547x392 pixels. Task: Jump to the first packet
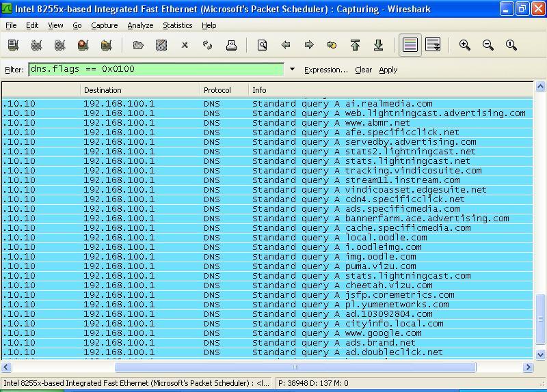pyautogui.click(x=355, y=45)
